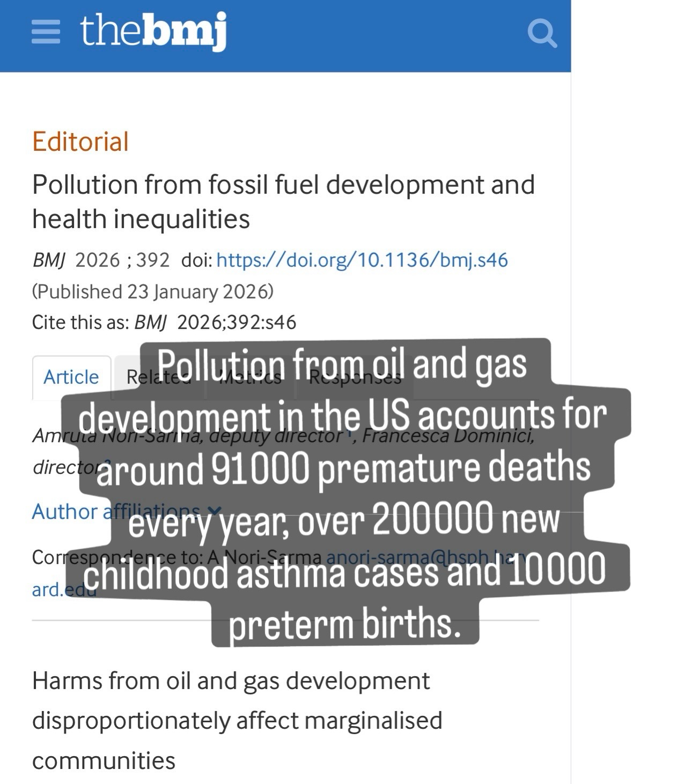Open search with the magnifier icon
Viewport: 692px width, 784px height.
[x=542, y=33]
